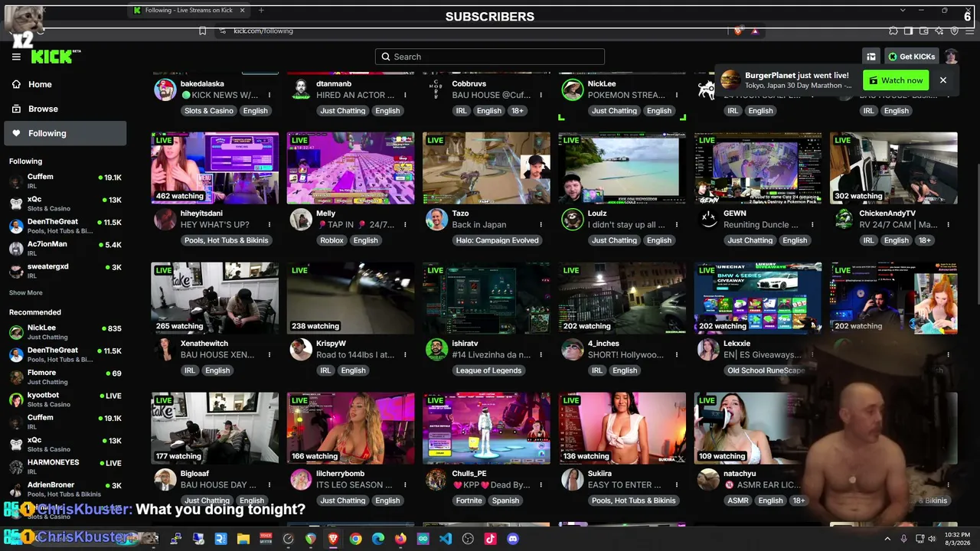Open options menu for Melly's stream
This screenshot has height=551, width=980.
pos(405,225)
